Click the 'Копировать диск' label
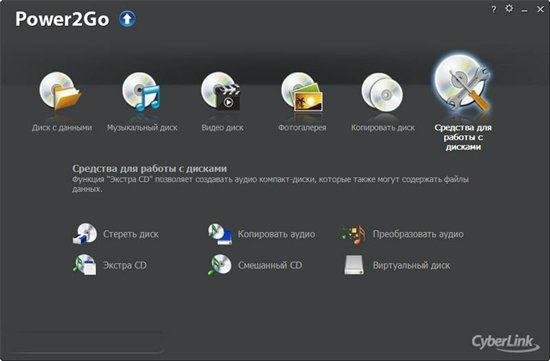550x361 pixels. click(x=383, y=128)
